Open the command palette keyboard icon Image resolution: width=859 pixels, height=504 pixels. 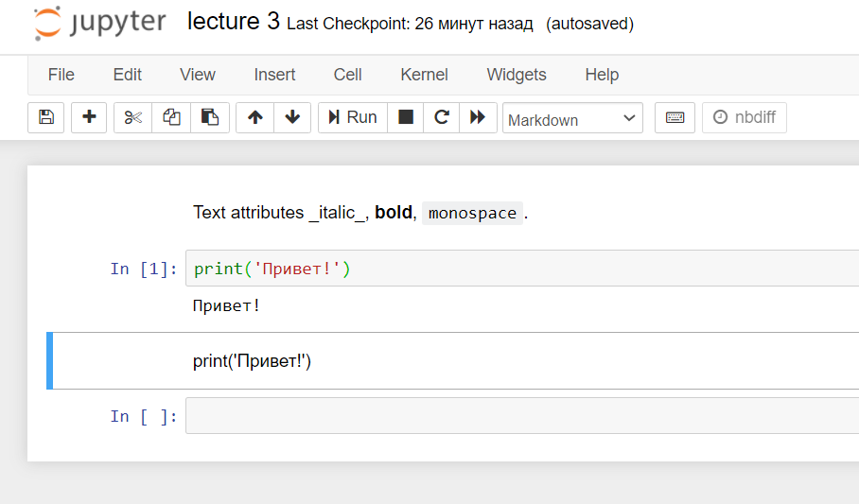click(675, 117)
